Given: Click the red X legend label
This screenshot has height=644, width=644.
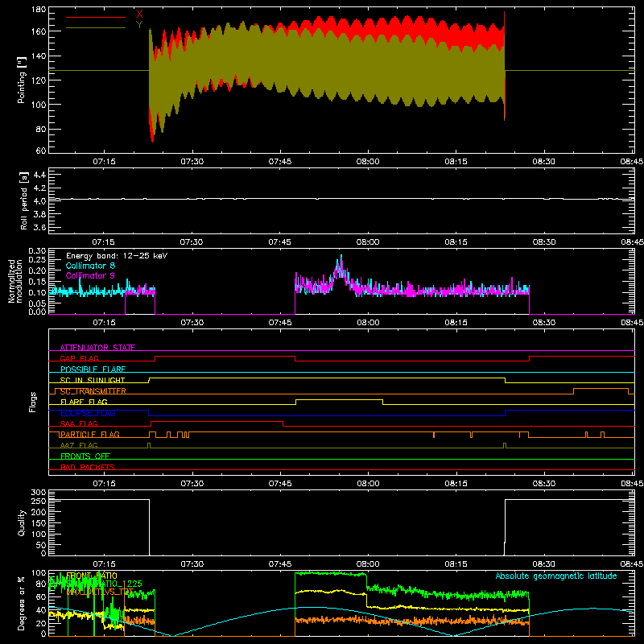Looking at the screenshot, I should pos(139,14).
